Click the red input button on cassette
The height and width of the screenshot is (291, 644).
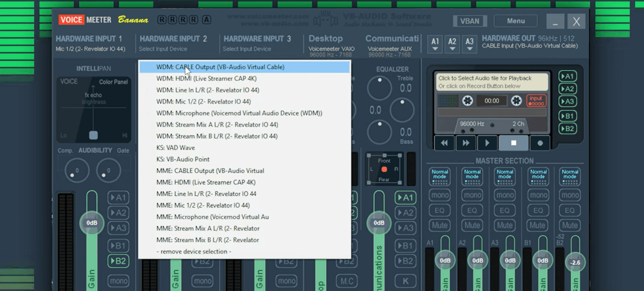click(536, 101)
